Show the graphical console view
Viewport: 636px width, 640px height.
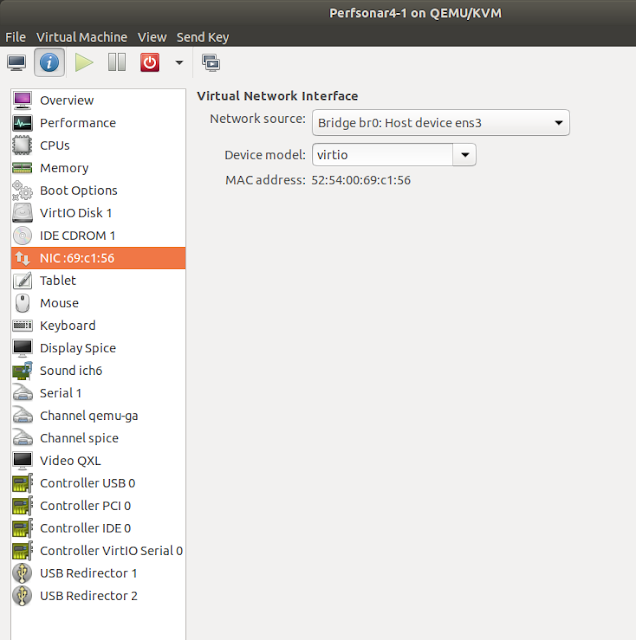[x=16, y=63]
